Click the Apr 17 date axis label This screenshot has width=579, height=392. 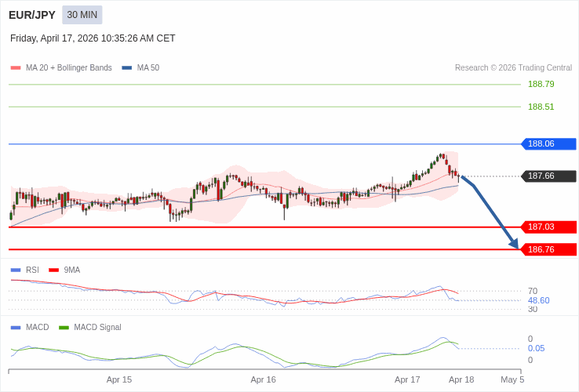pyautogui.click(x=407, y=379)
